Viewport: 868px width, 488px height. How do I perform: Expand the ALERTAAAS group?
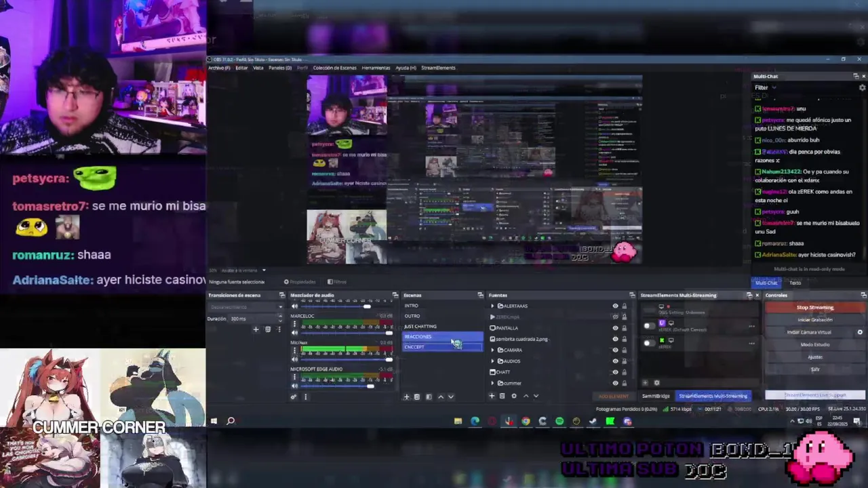coord(493,306)
